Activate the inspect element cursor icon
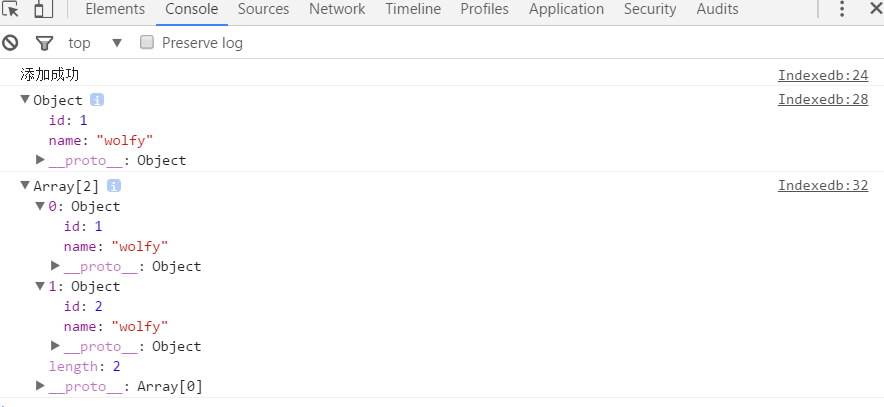884x407 pixels. click(10, 9)
